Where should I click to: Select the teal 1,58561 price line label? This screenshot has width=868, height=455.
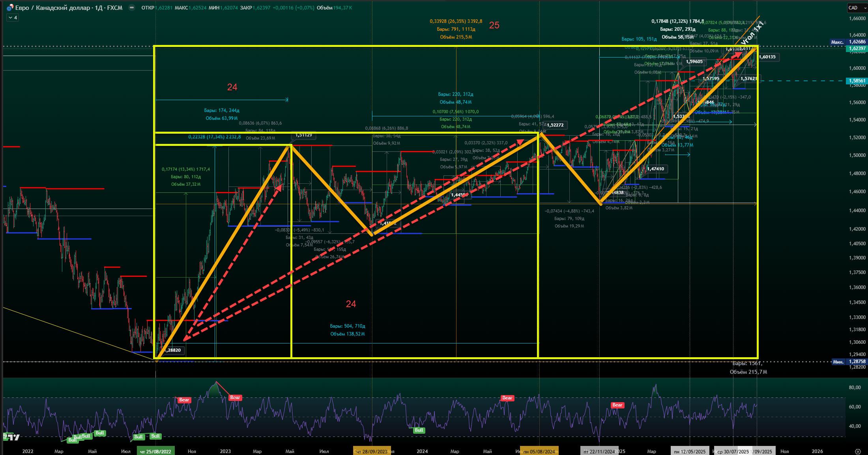857,81
